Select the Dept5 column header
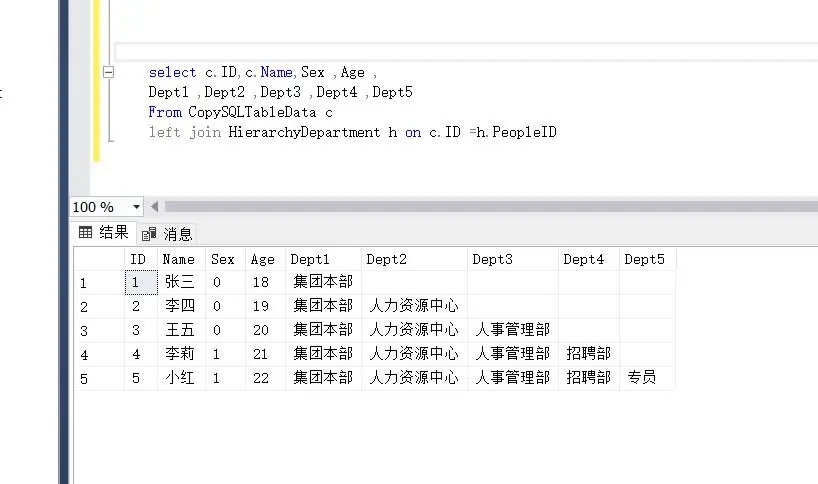This screenshot has height=484, width=818. 647,259
